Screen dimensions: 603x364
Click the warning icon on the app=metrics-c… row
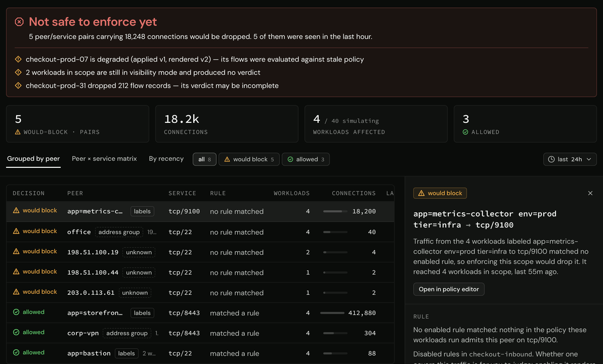coord(16,211)
